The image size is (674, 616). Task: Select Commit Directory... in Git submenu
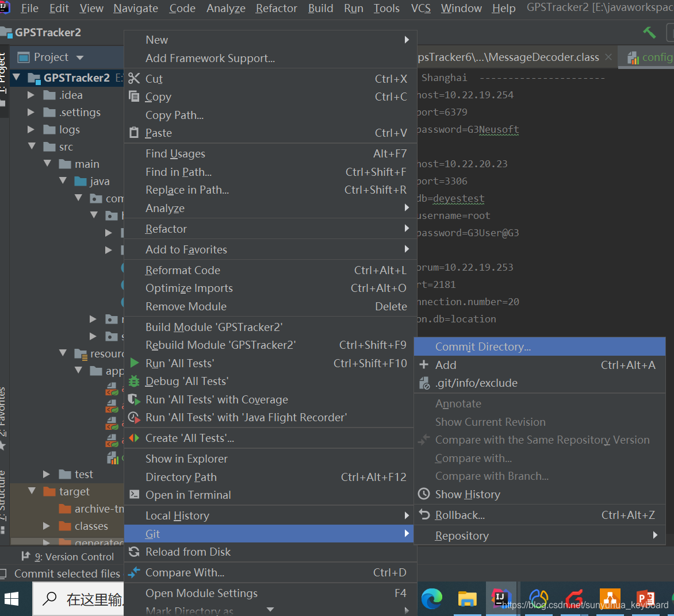point(539,346)
